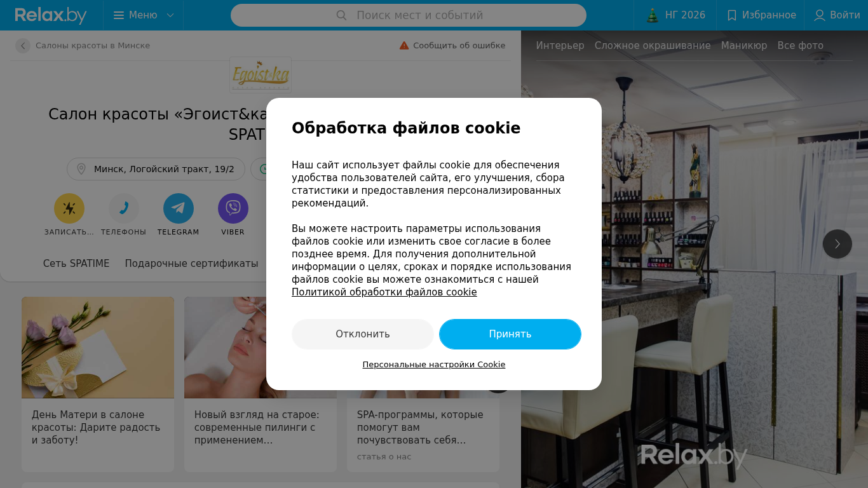The width and height of the screenshot is (868, 488).
Task: Open the Telegram contact icon
Action: 179,208
